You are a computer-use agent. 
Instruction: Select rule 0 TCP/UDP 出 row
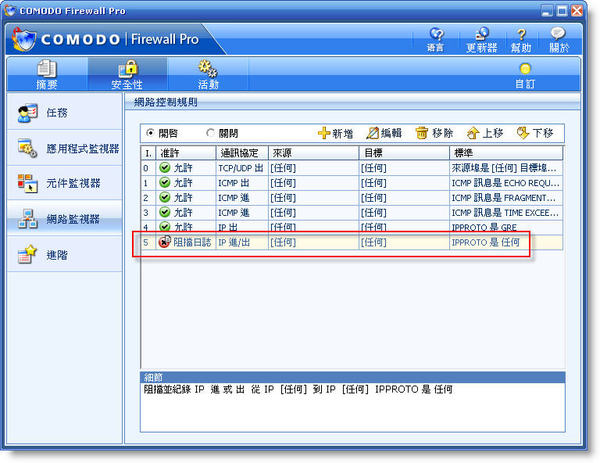pos(352,168)
